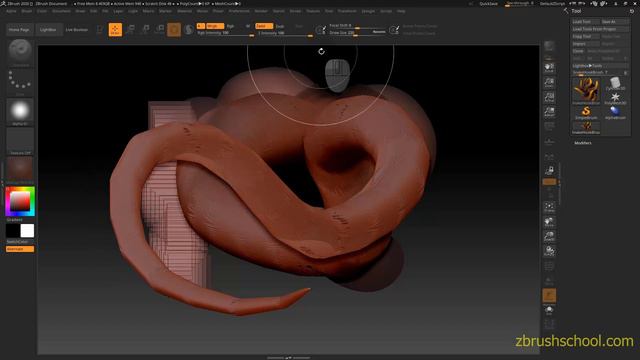Activate the orange Draw mode button
Image resolution: width=640 pixels, height=360 pixels.
click(x=116, y=29)
